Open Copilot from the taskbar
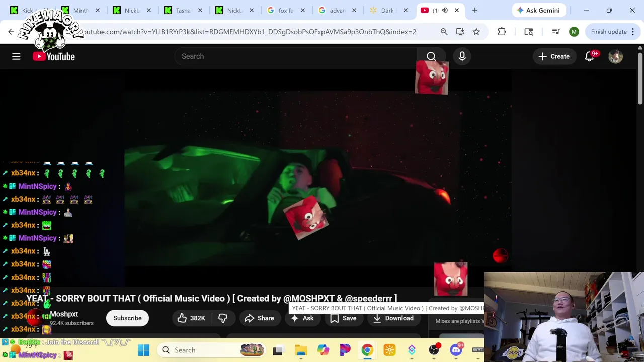The width and height of the screenshot is (644, 362). click(x=323, y=350)
